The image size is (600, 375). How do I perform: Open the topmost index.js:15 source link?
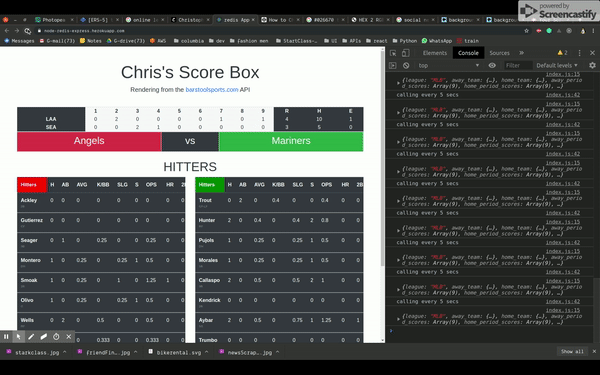562,74
